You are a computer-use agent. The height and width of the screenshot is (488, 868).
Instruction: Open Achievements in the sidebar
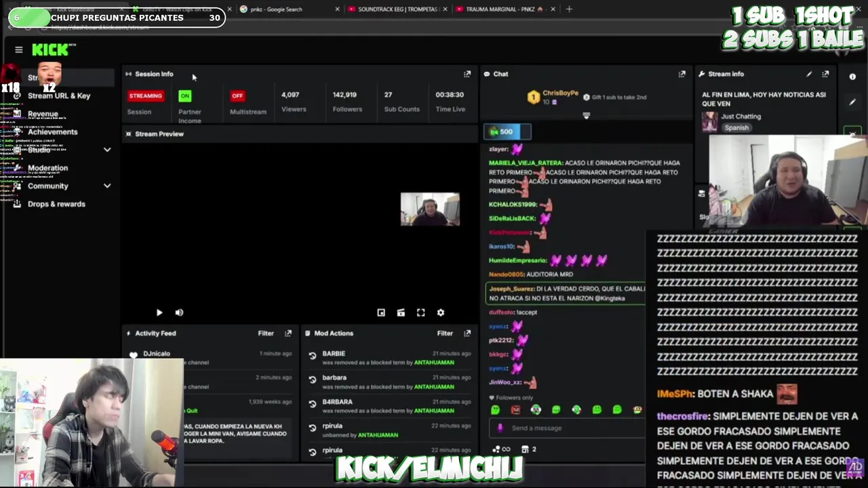[x=53, y=131]
